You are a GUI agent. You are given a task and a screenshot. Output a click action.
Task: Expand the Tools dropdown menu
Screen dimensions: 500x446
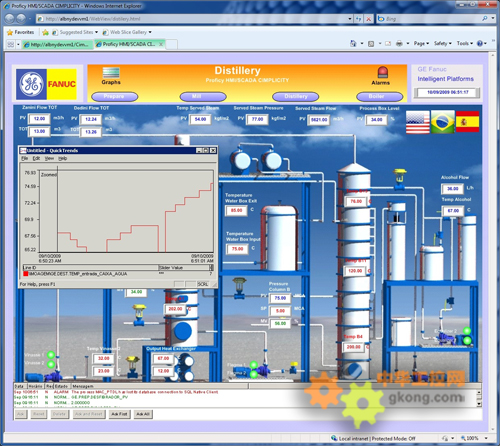(x=465, y=43)
